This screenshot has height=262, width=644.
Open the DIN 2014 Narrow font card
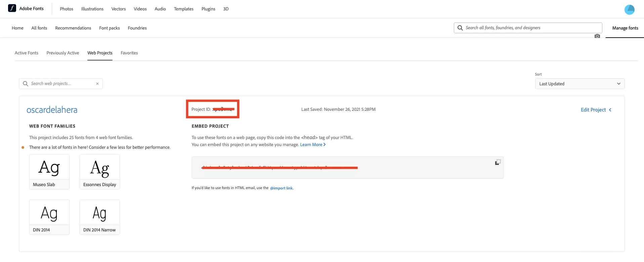pyautogui.click(x=100, y=217)
